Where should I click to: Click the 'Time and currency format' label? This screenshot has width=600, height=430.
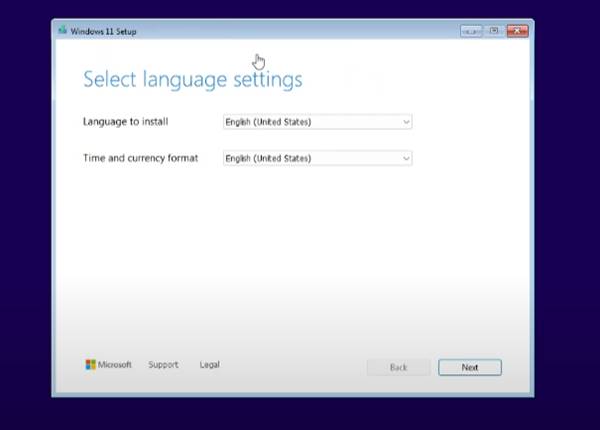pyautogui.click(x=140, y=158)
